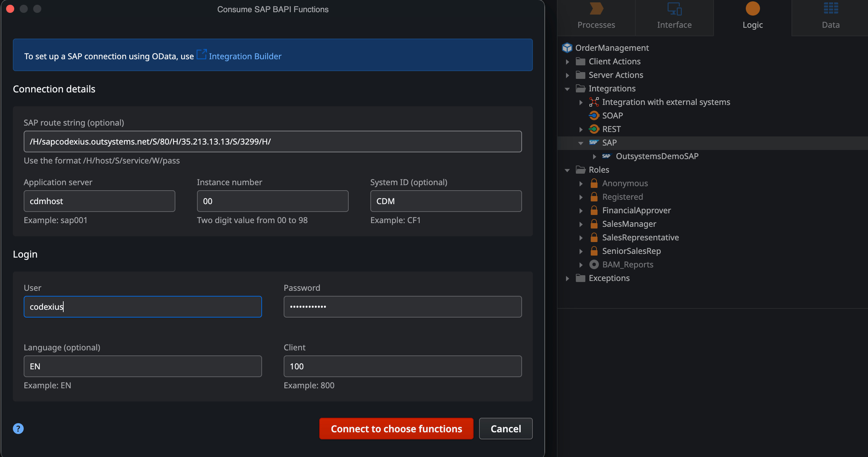This screenshot has width=868, height=457.
Task: Click the REST integration icon
Action: coord(594,129)
